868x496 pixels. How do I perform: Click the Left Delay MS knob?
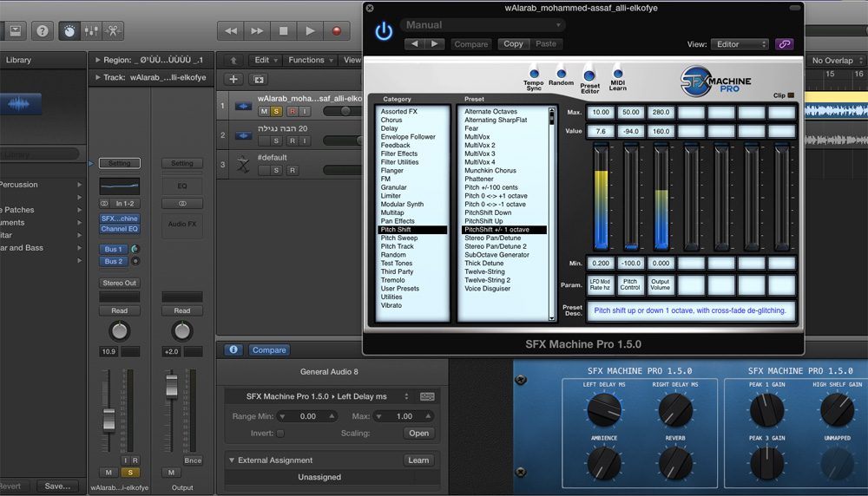pyautogui.click(x=603, y=410)
